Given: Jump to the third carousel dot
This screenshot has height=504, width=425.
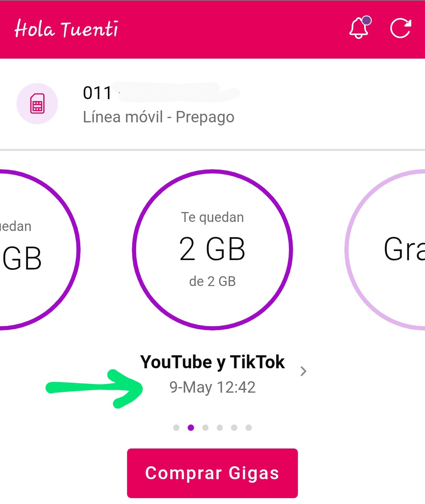Looking at the screenshot, I should pos(205,428).
